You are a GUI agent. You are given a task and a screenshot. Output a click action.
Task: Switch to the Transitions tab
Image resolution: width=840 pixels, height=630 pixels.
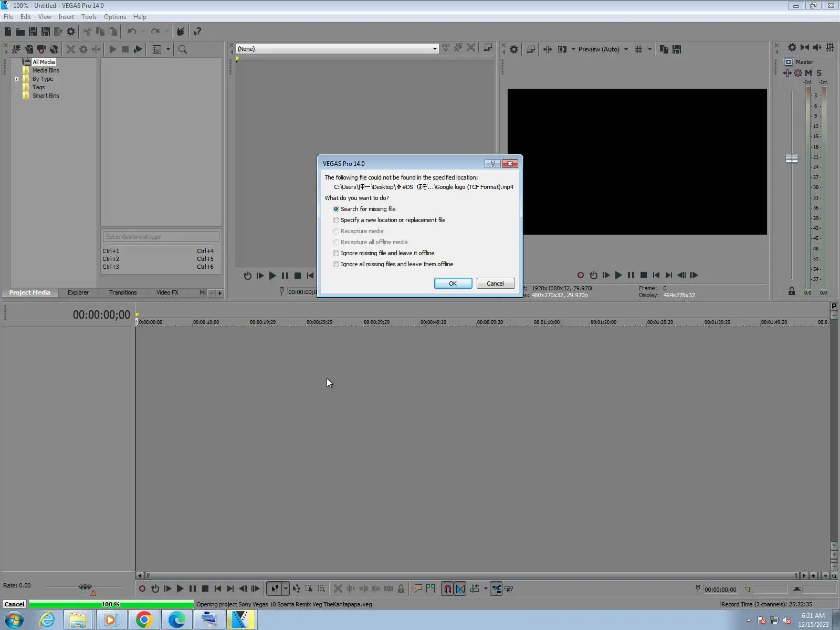[x=123, y=292]
